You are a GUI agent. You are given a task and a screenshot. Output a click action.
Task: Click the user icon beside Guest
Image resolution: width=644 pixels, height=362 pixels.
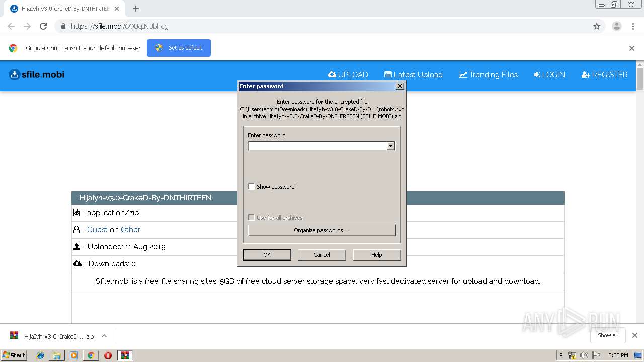tap(76, 230)
